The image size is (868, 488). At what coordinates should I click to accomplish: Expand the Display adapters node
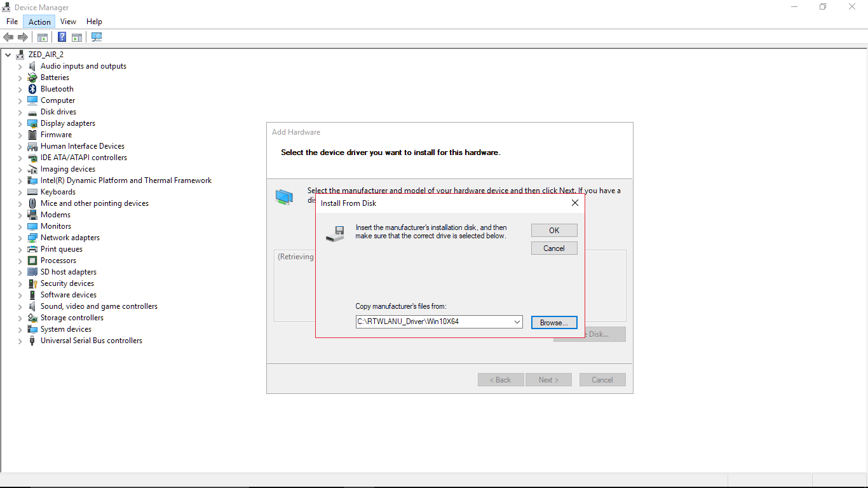point(20,124)
